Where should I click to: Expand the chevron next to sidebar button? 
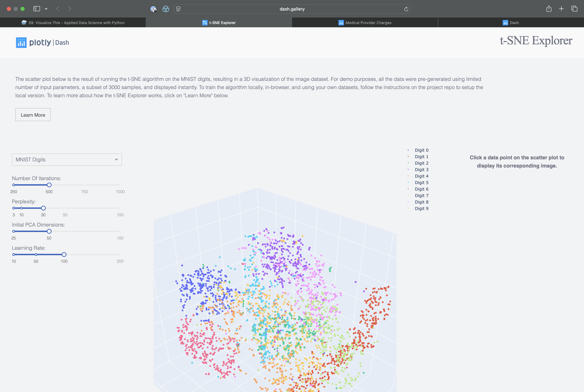click(46, 9)
